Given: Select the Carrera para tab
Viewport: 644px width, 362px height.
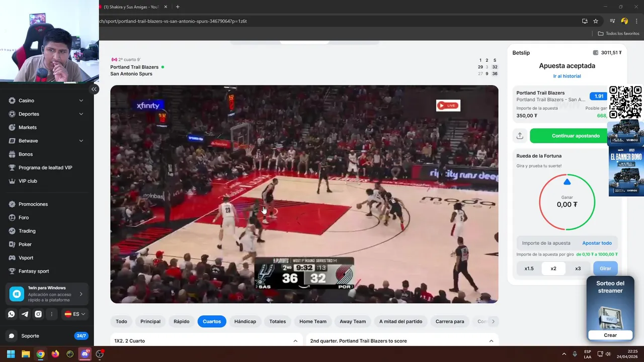Looking at the screenshot, I should pyautogui.click(x=450, y=321).
